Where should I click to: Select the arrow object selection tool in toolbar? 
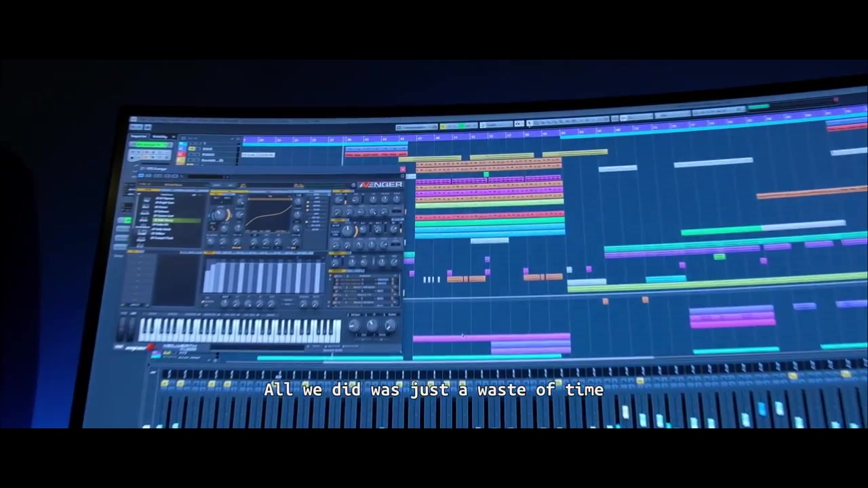(530, 123)
